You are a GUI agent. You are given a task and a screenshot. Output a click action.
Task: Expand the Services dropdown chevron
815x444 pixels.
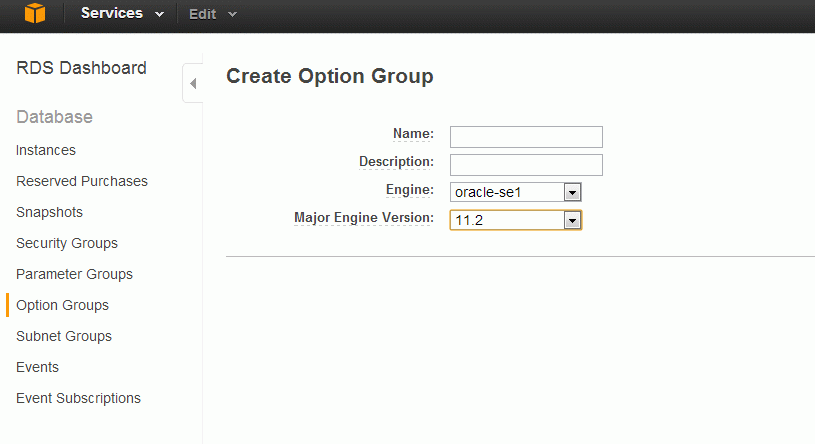[x=160, y=15]
